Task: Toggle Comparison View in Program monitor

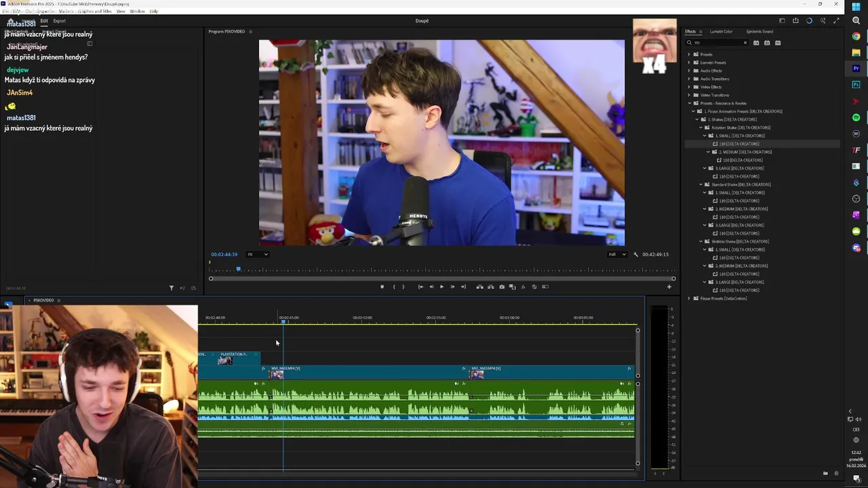Action: (512, 287)
